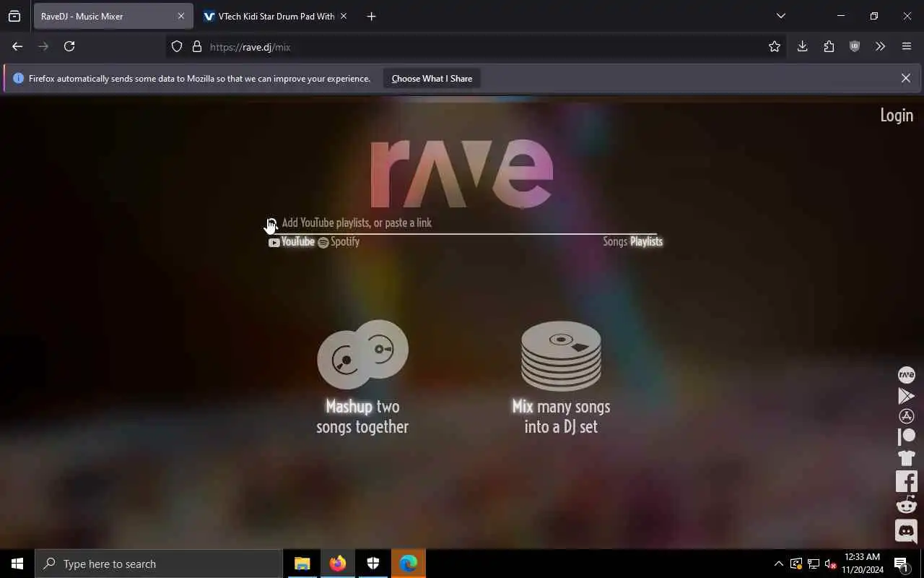Click Mashup two songs together text
Screen dimensions: 924x578
click(x=362, y=416)
